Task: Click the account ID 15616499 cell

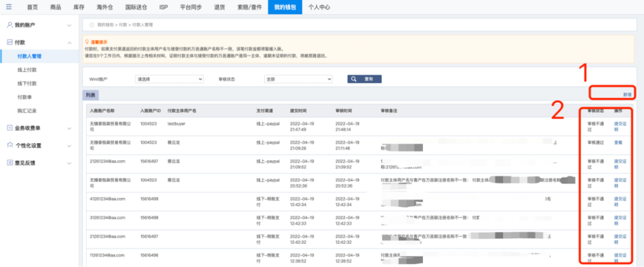Action: tap(149, 199)
